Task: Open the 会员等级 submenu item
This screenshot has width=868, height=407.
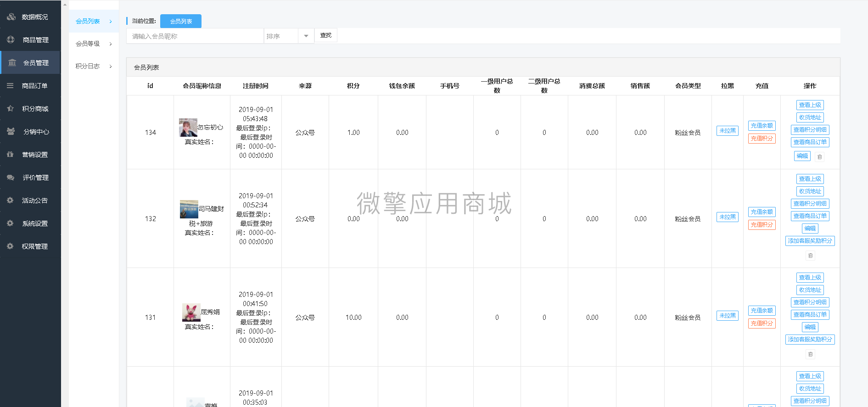Action: pyautogui.click(x=94, y=44)
